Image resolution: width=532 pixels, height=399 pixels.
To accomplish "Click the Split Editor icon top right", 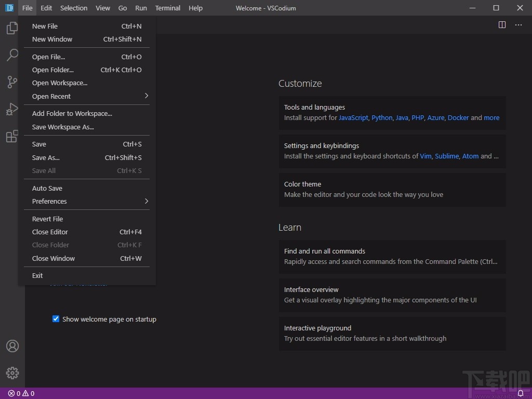I will 502,24.
